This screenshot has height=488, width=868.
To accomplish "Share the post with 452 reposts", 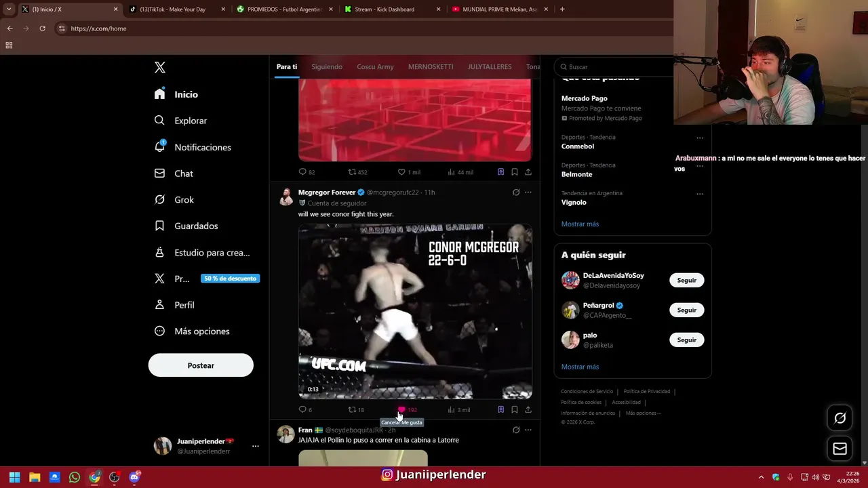I will (x=528, y=172).
